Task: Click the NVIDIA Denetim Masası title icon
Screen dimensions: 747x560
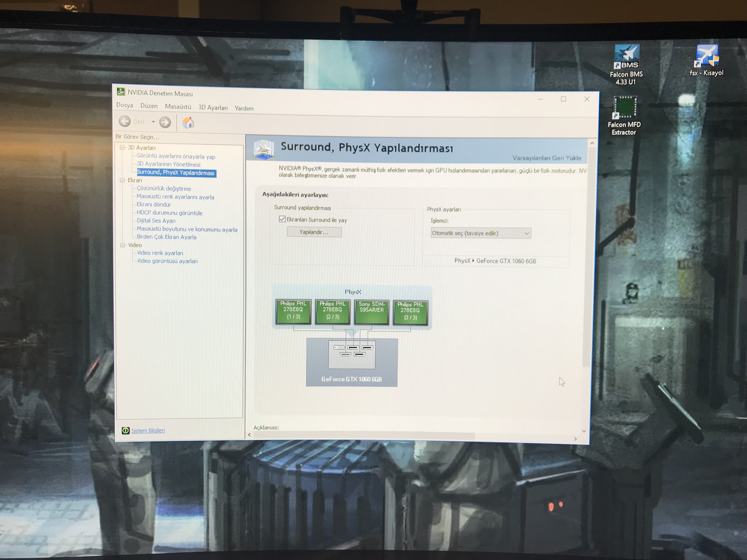Action: click(x=121, y=91)
